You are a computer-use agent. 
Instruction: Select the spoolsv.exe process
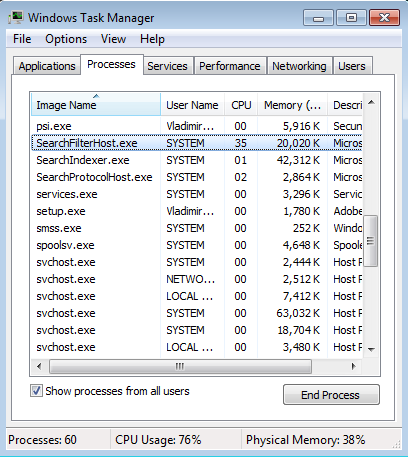click(197, 245)
